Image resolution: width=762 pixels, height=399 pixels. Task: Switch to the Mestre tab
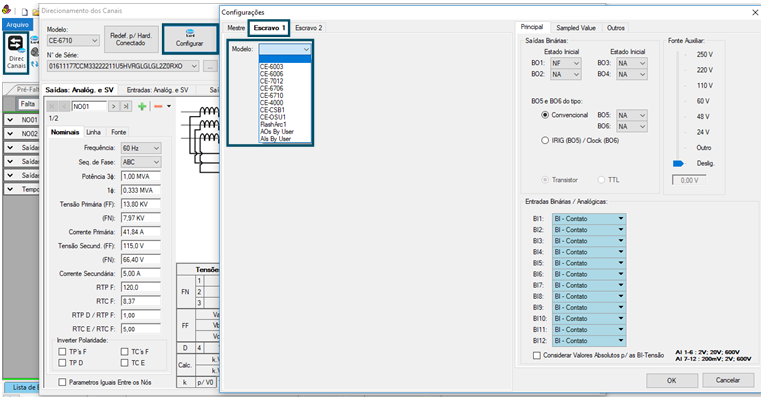pos(236,28)
